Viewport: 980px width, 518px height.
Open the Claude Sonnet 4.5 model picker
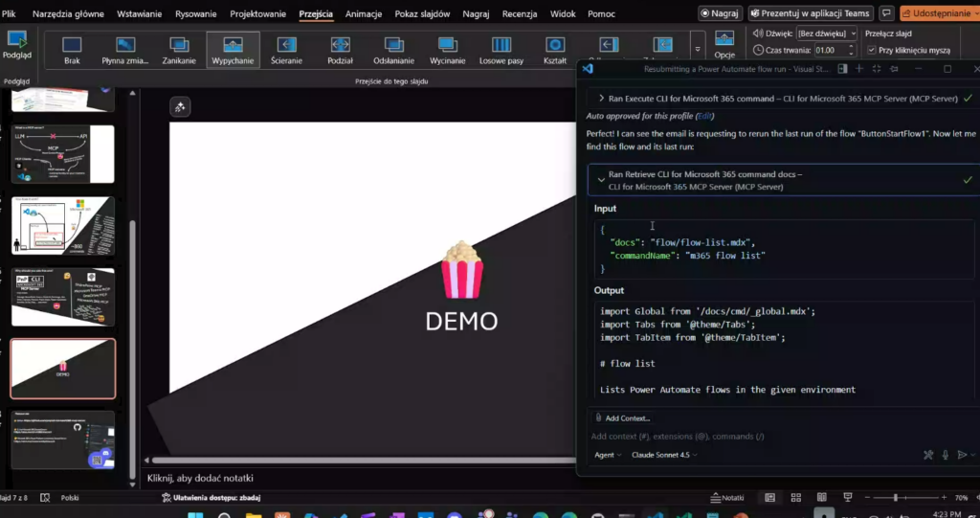(x=664, y=455)
